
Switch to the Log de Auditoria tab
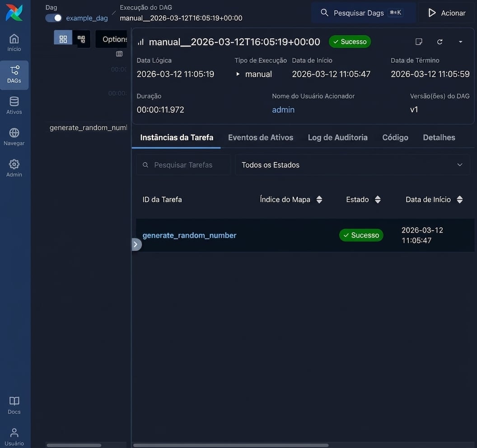pos(337,137)
